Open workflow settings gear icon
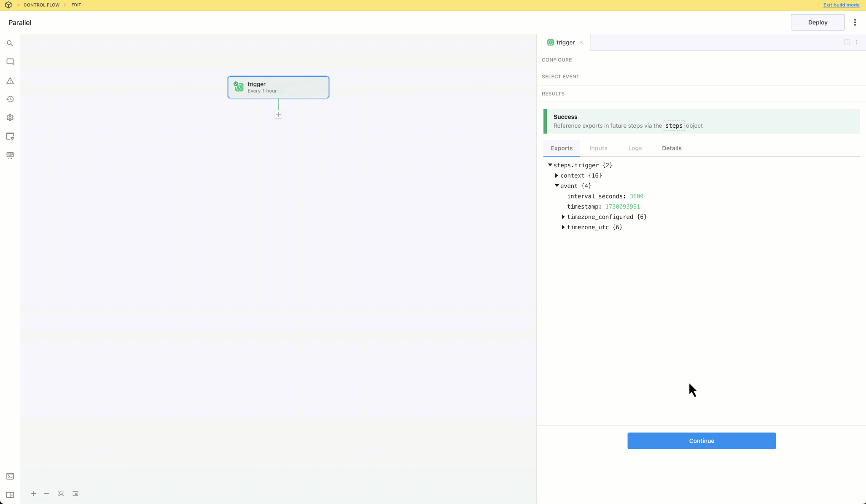This screenshot has width=866, height=504. (x=10, y=118)
